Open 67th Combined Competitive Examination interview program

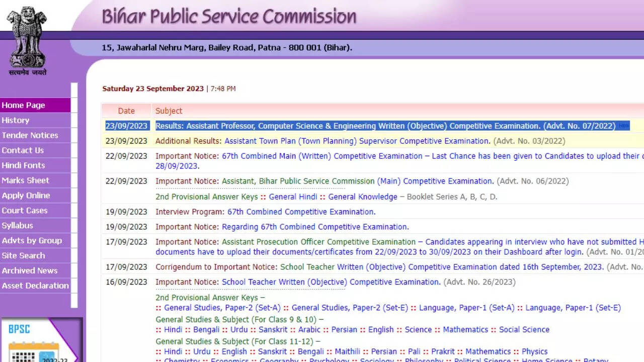tap(301, 212)
